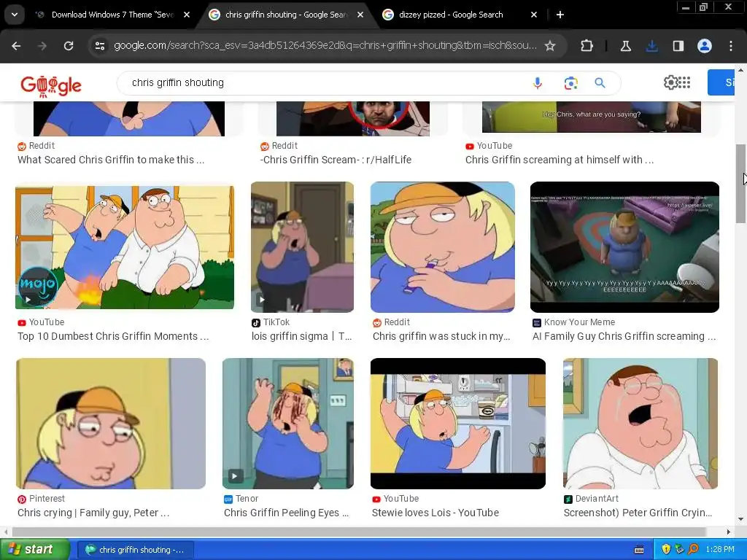Open a new browser tab
The width and height of the screenshot is (747, 560).
pos(560,15)
